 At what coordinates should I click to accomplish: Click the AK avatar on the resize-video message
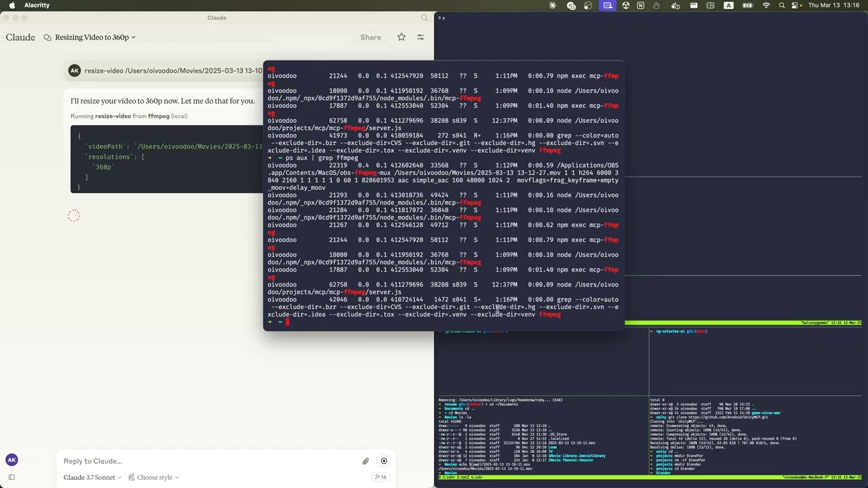pyautogui.click(x=75, y=70)
